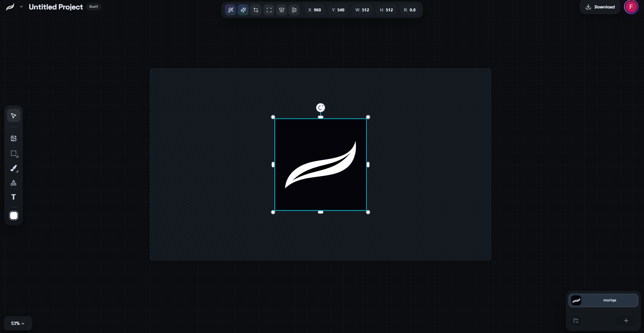Click the right edge middle handle
Viewport: 644px width, 333px height.
click(368, 165)
